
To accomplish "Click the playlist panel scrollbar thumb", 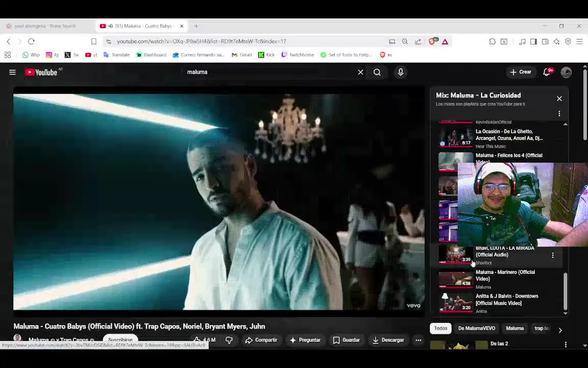I will tap(565, 291).
